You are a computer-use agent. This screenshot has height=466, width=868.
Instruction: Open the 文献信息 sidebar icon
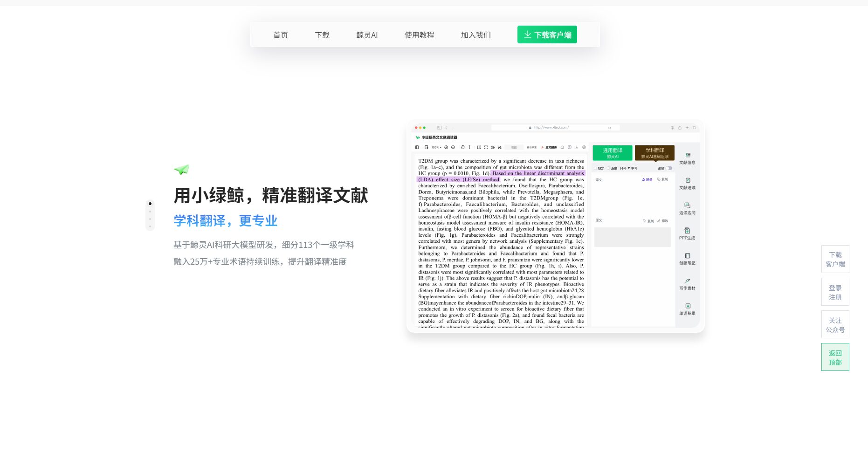(687, 156)
